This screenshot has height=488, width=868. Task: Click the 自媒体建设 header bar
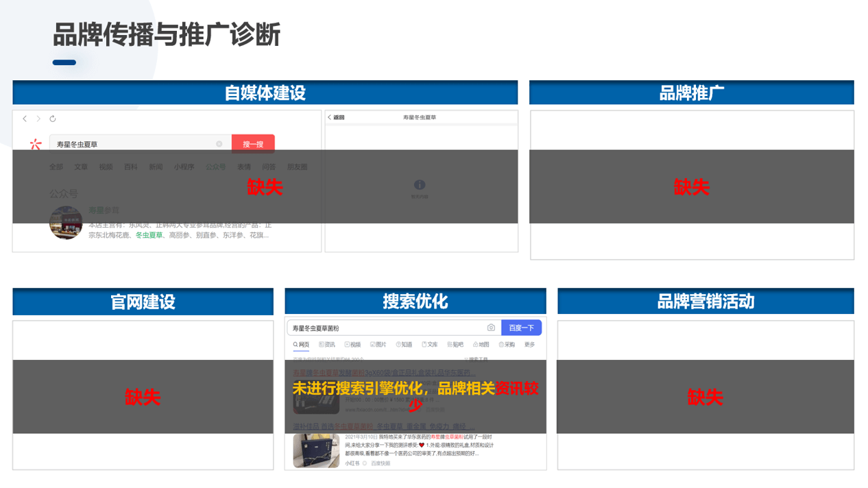point(265,93)
